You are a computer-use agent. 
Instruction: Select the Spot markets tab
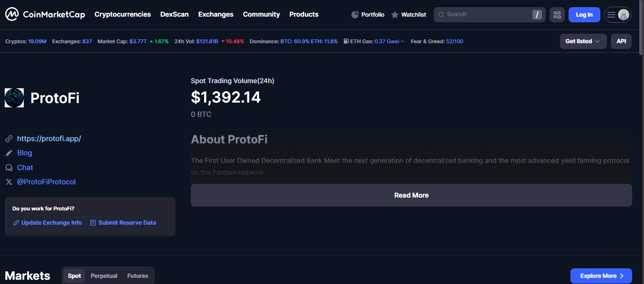(74, 276)
